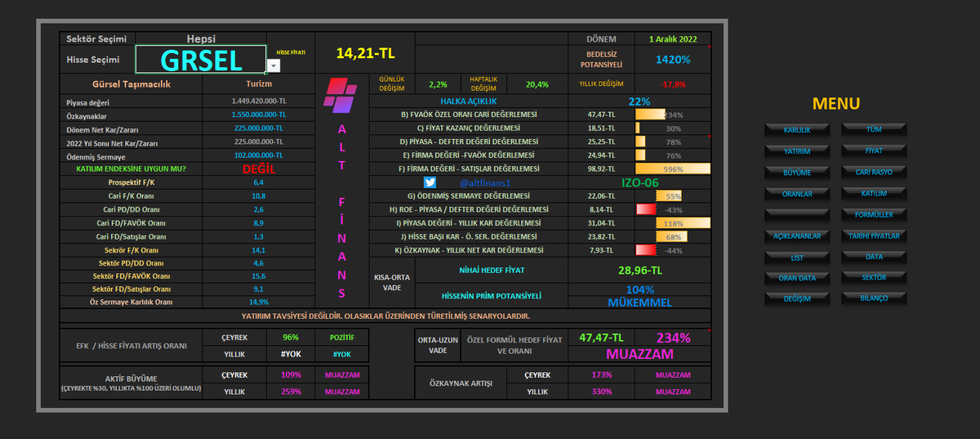The image size is (980, 439).
Task: Select yıllık değişim -17,8% value
Action: 673,84
